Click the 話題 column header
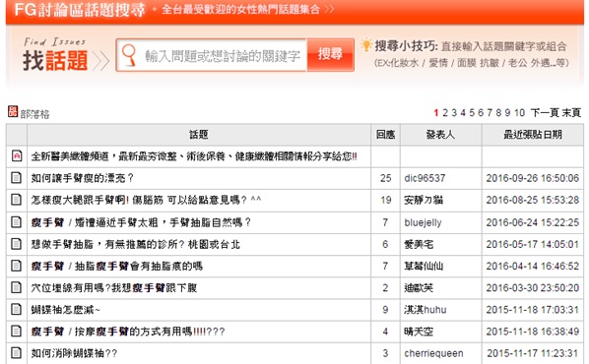This screenshot has height=364, width=589. [199, 135]
